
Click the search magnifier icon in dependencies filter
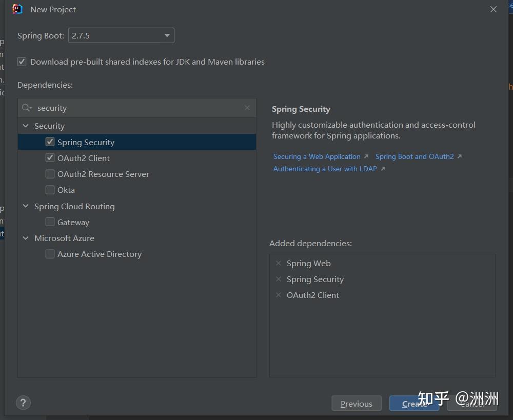click(27, 108)
